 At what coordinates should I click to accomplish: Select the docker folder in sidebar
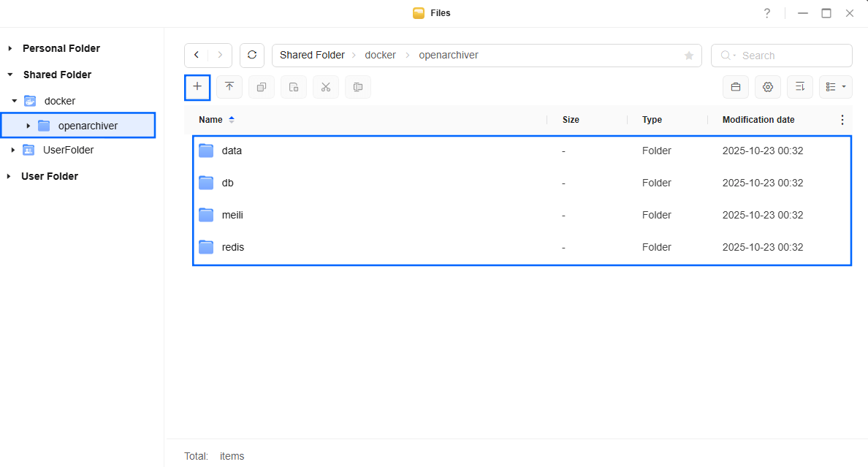pos(59,101)
